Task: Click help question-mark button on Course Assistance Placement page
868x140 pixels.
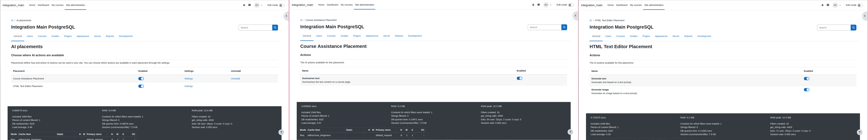Action: 570,132
